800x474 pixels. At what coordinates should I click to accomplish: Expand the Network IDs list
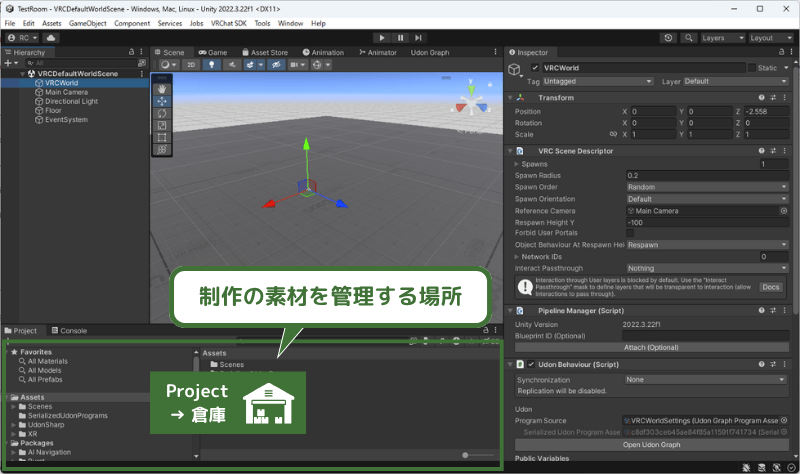(516, 257)
